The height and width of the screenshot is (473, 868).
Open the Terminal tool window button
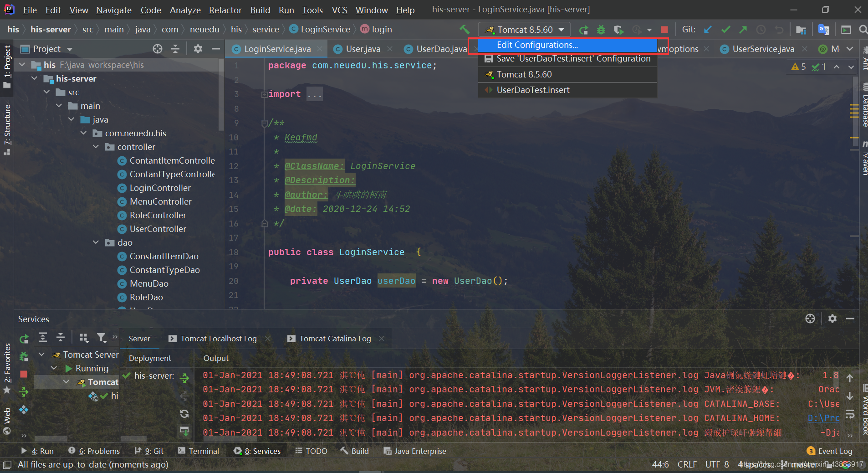point(199,451)
